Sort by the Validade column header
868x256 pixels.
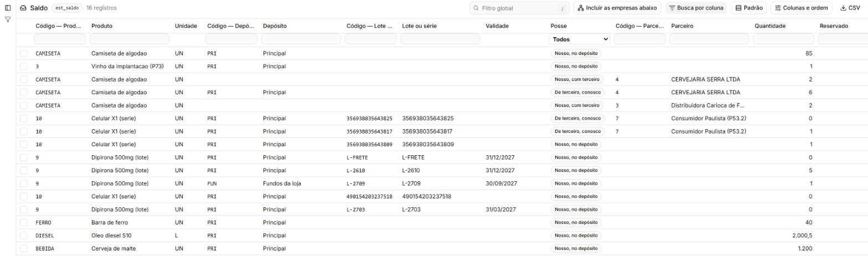pos(497,26)
